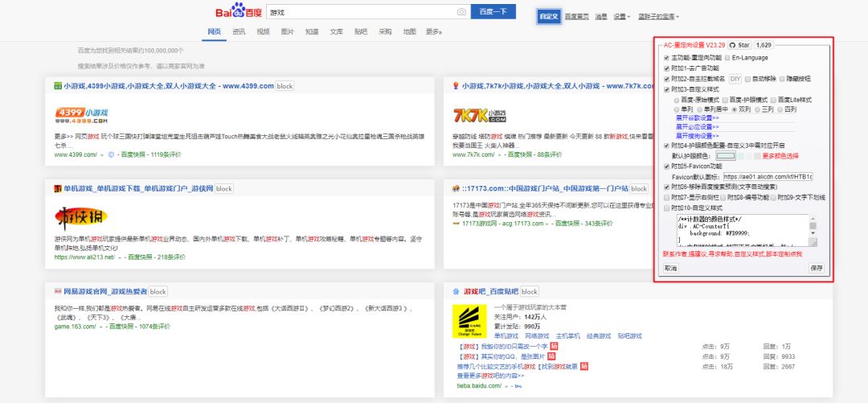Click the 7K7K 小游戏 logo image

(481, 115)
